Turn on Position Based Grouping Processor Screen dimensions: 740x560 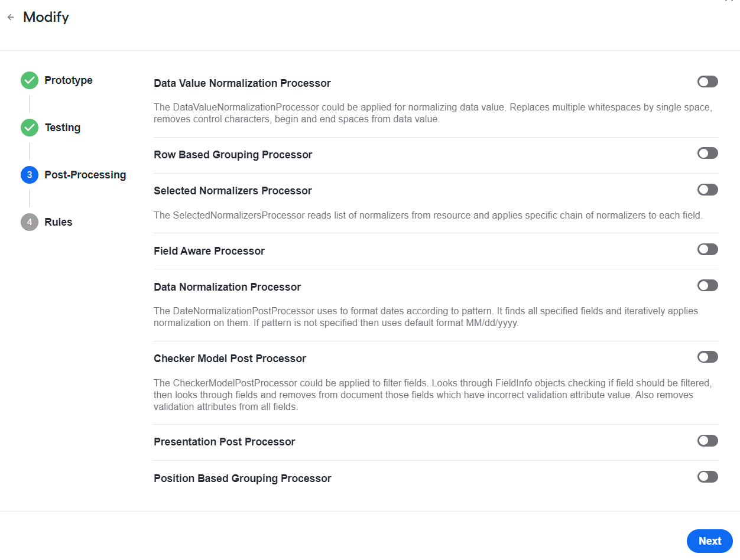(707, 477)
